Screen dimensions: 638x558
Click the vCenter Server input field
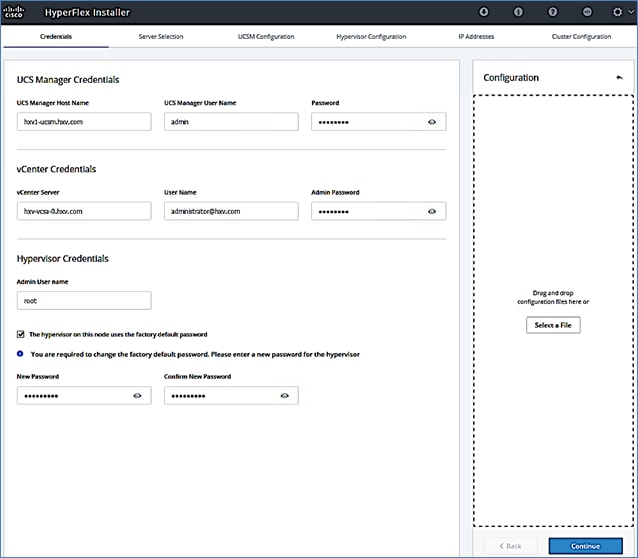84,211
